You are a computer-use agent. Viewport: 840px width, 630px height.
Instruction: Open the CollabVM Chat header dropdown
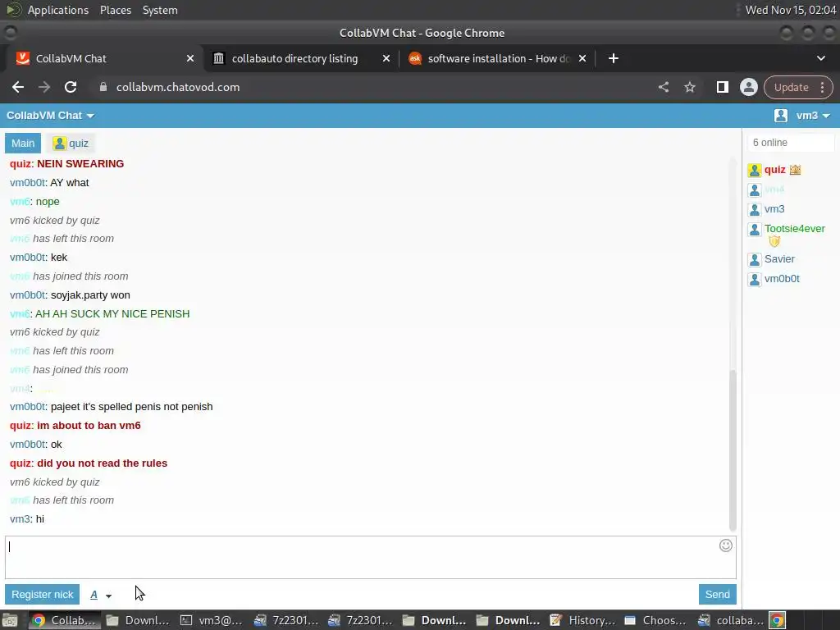[x=50, y=116]
